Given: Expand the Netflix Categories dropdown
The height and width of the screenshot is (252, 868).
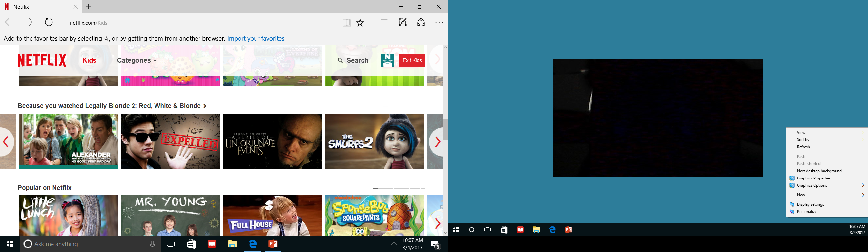Looking at the screenshot, I should click(x=137, y=60).
